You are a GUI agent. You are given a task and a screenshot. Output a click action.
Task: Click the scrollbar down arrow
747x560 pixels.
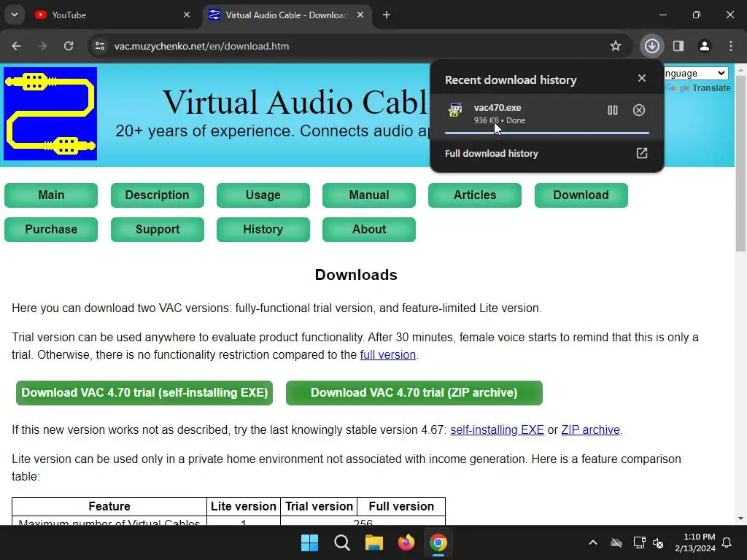click(740, 518)
